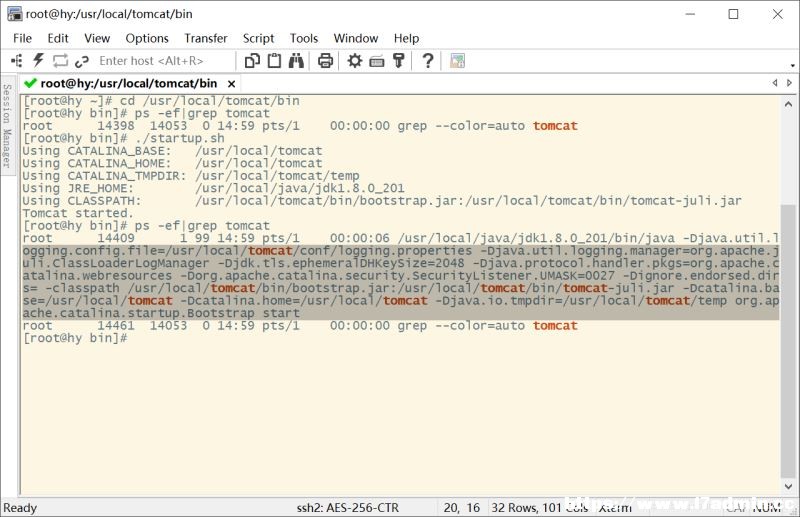Expand the Session Manager side panel
800x517 pixels.
click(7, 126)
